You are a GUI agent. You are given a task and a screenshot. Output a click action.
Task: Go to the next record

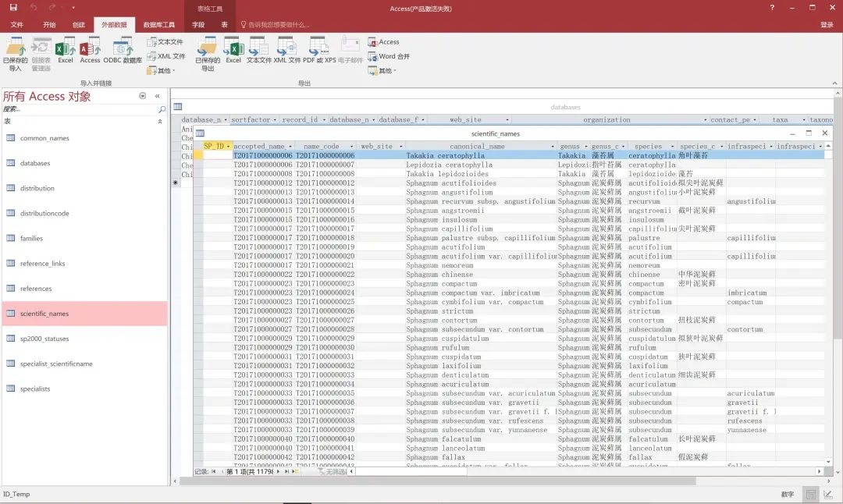point(279,471)
